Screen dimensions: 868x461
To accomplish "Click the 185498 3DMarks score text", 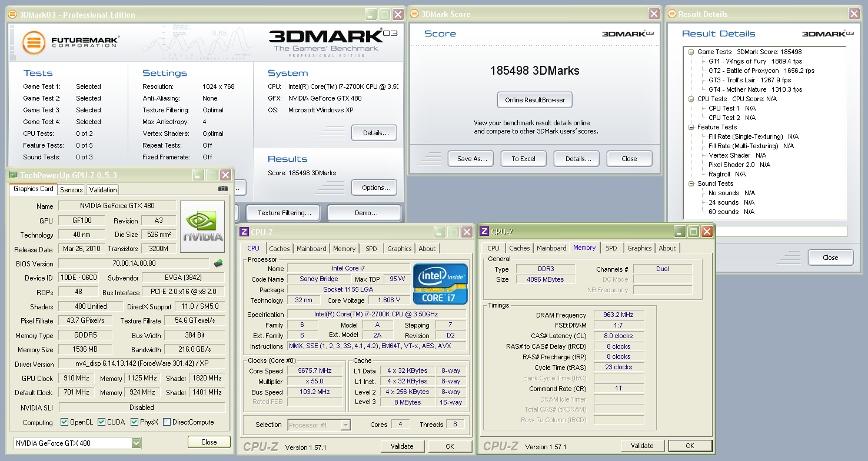I will tap(535, 71).
